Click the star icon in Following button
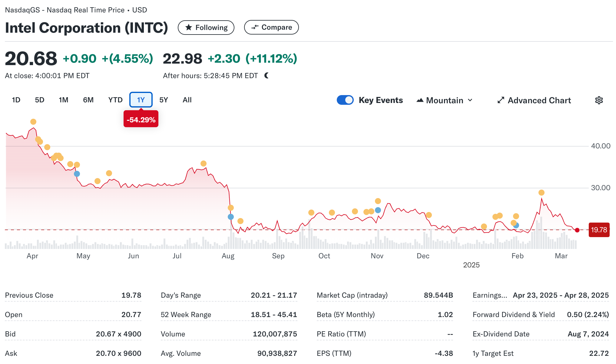 (189, 28)
